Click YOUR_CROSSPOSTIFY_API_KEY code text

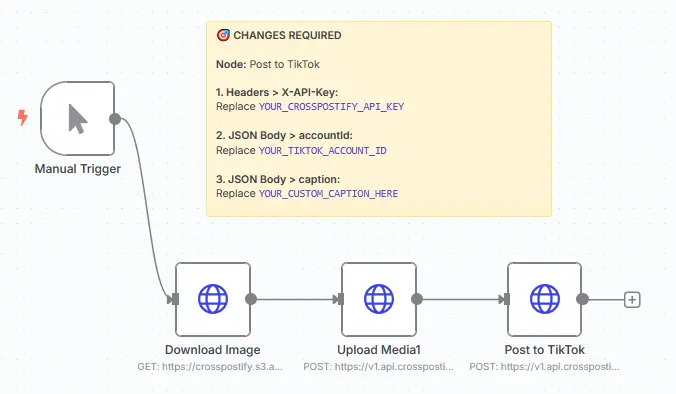point(331,106)
